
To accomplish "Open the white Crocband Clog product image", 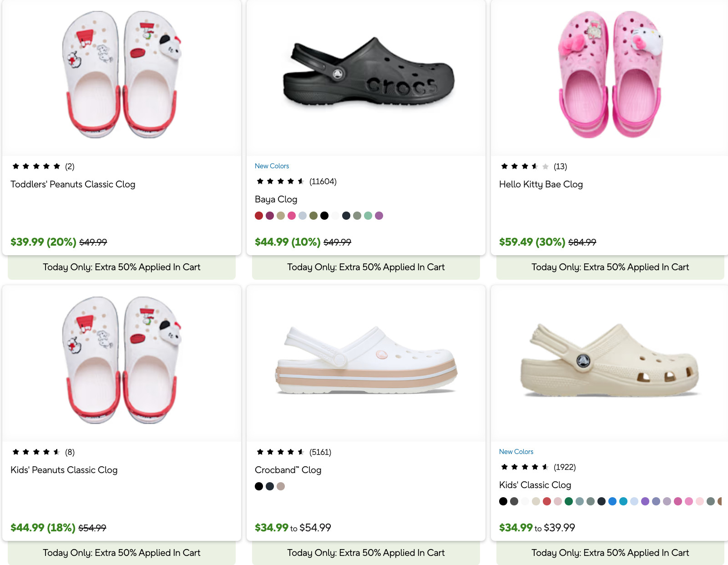I will pyautogui.click(x=366, y=359).
